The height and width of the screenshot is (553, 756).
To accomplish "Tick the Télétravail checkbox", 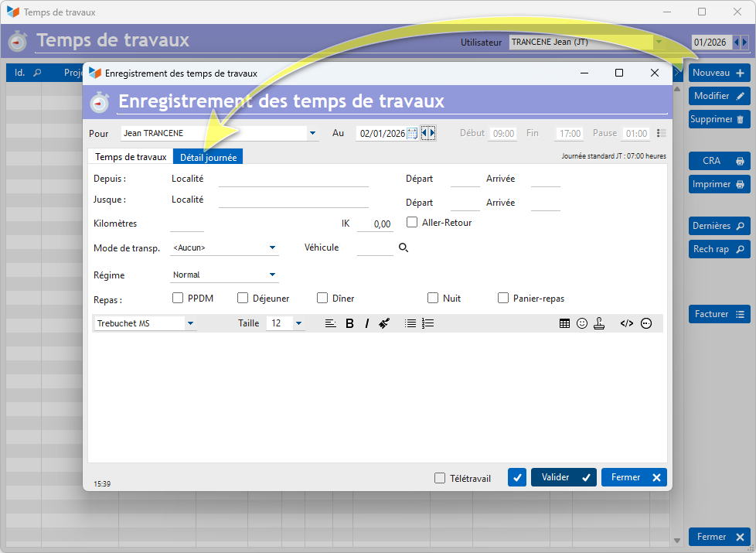I will pos(440,478).
